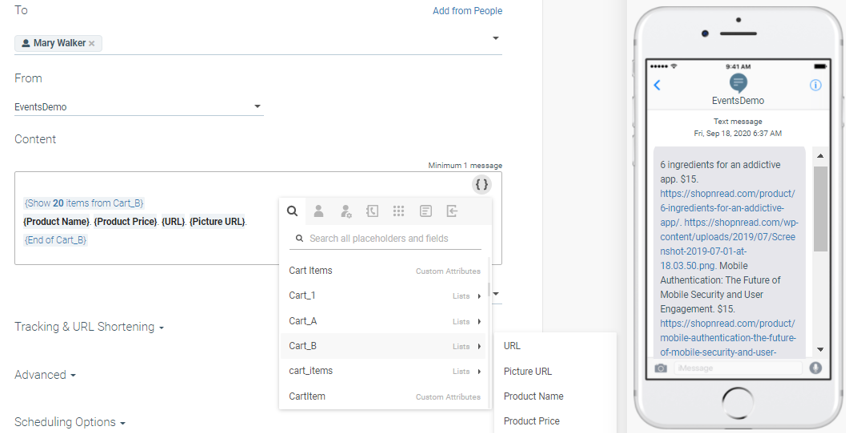Expand Tracking & URL Shortening section
This screenshot has width=846, height=433.
89,327
